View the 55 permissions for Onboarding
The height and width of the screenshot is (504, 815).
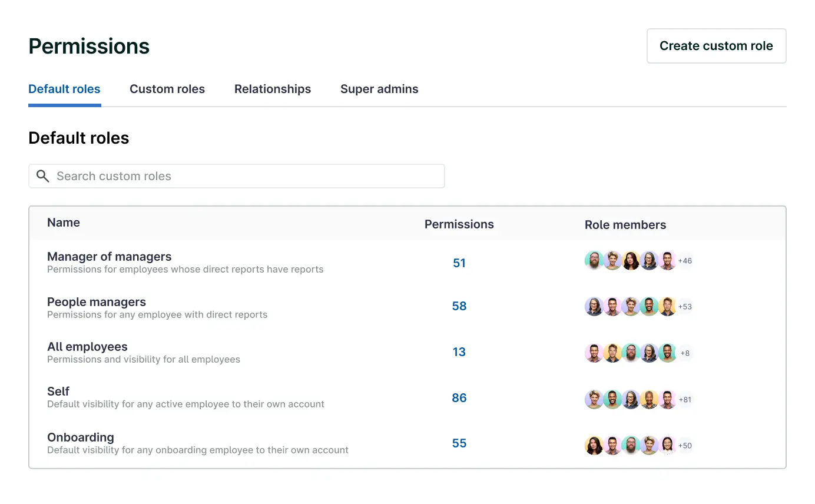click(459, 443)
